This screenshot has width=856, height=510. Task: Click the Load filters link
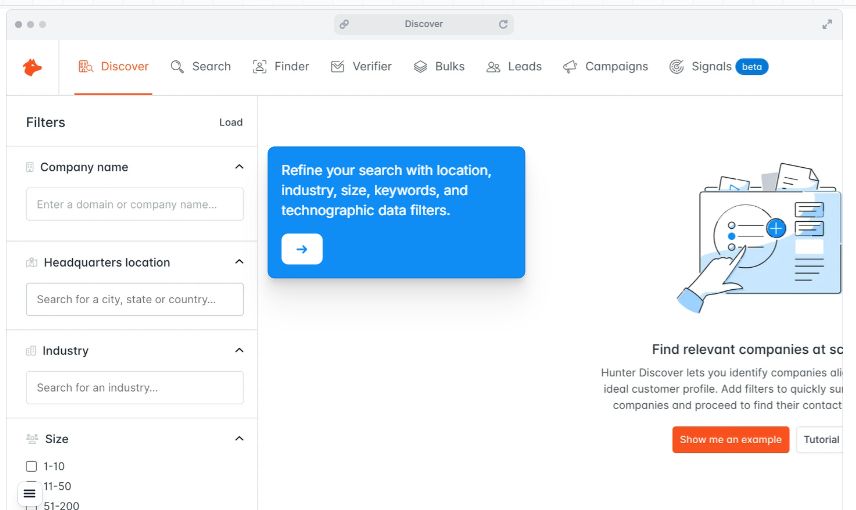pyautogui.click(x=231, y=122)
